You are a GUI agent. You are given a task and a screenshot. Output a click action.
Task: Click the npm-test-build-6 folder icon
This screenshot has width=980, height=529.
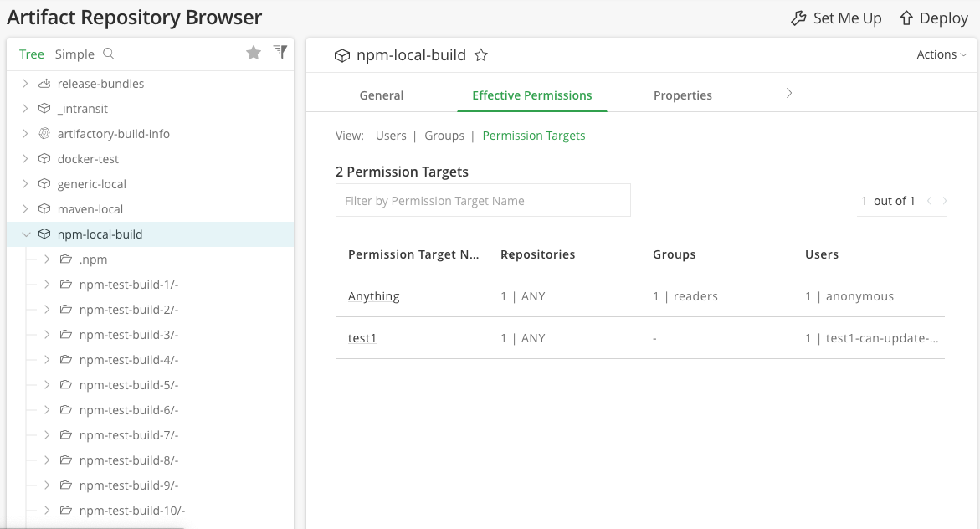65,409
